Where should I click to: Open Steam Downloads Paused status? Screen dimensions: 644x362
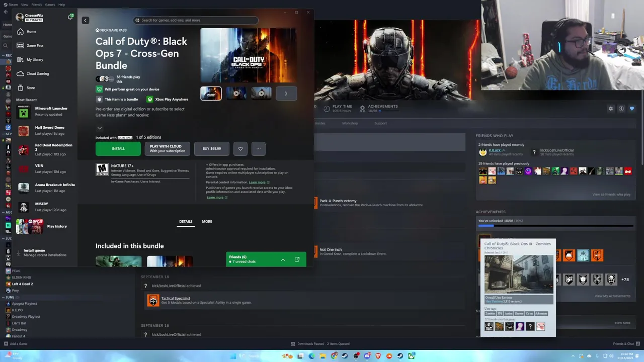tap(320, 344)
